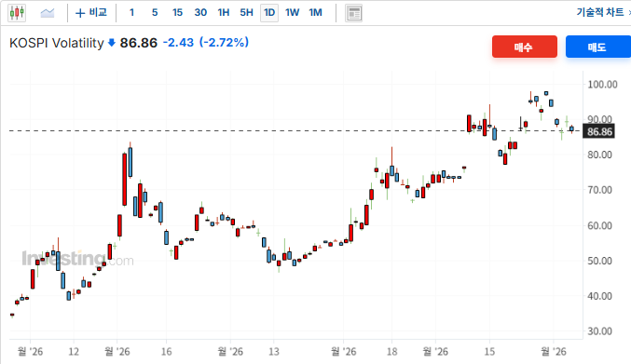Click the current price 86.86 value
This screenshot has height=364, width=631.
(139, 43)
